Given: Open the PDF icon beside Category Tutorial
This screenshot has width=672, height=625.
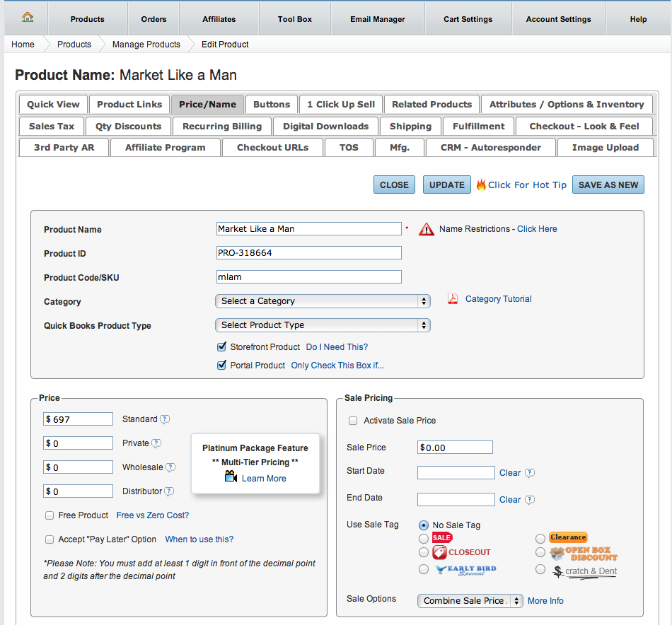Looking at the screenshot, I should [x=453, y=299].
